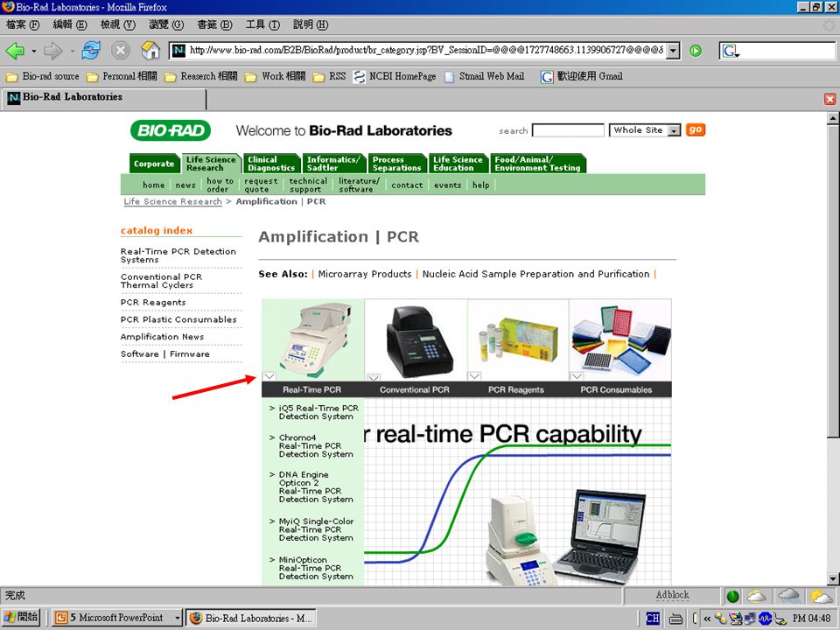Expand hidden tray icons with the chevron
The width and height of the screenshot is (840, 630).
707,619
